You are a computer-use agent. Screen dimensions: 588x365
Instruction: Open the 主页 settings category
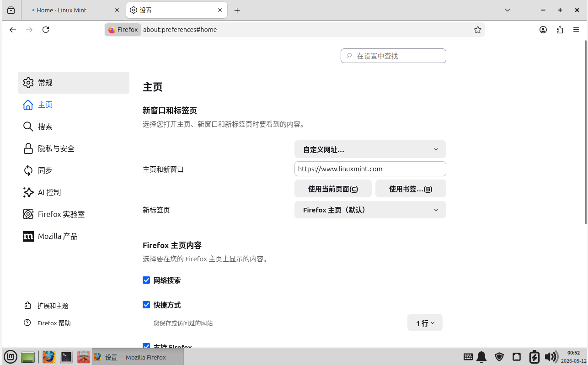point(74,105)
